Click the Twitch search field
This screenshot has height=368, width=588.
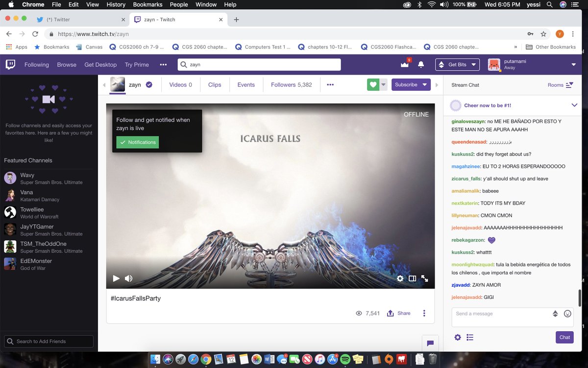[259, 64]
